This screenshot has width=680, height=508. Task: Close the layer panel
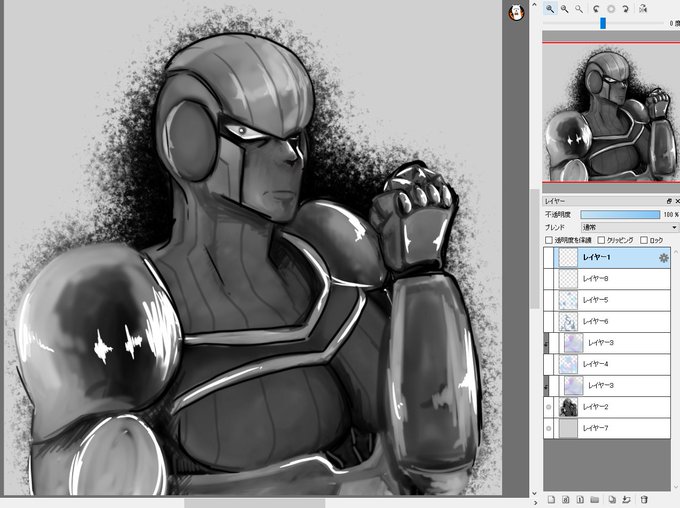[x=677, y=201]
